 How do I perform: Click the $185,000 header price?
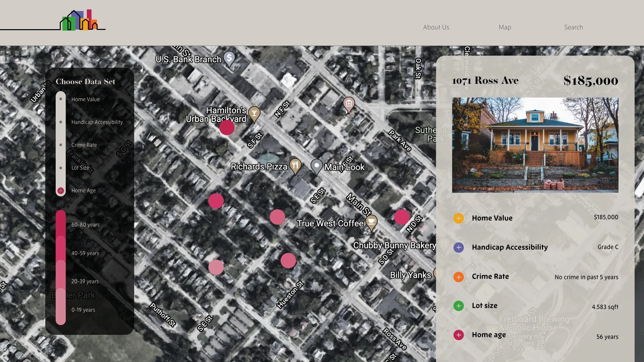click(591, 80)
